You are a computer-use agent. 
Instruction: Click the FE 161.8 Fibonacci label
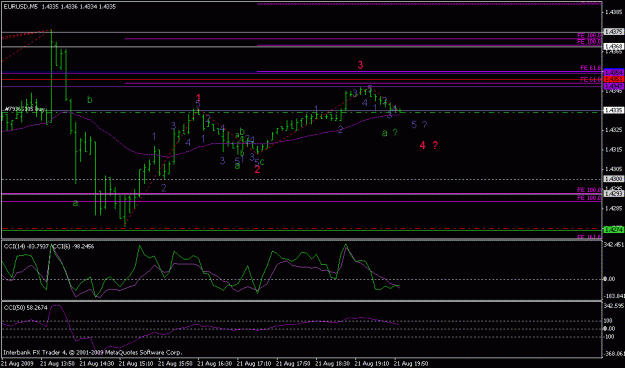point(590,237)
